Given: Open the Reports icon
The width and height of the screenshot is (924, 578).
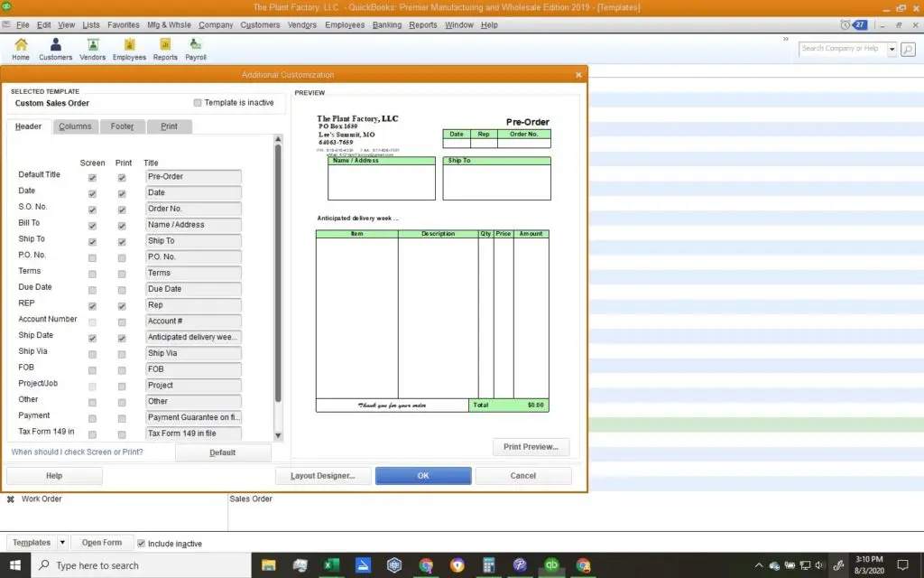Looking at the screenshot, I should [x=165, y=45].
